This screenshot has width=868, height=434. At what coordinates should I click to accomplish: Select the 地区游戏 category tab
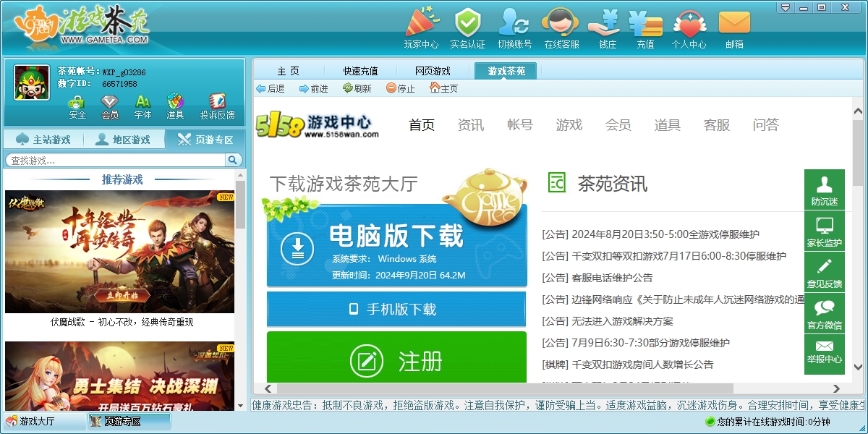pyautogui.click(x=124, y=140)
